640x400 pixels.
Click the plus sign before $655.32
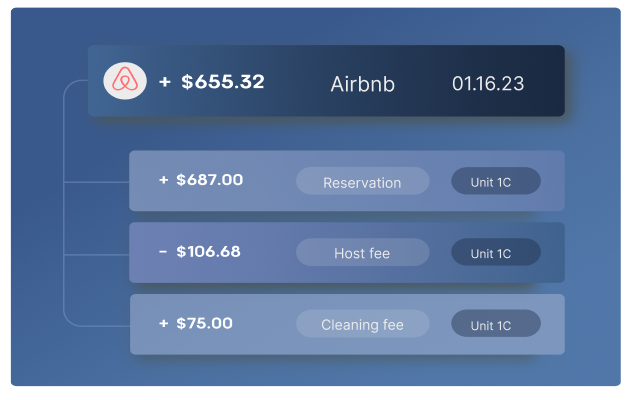click(165, 82)
